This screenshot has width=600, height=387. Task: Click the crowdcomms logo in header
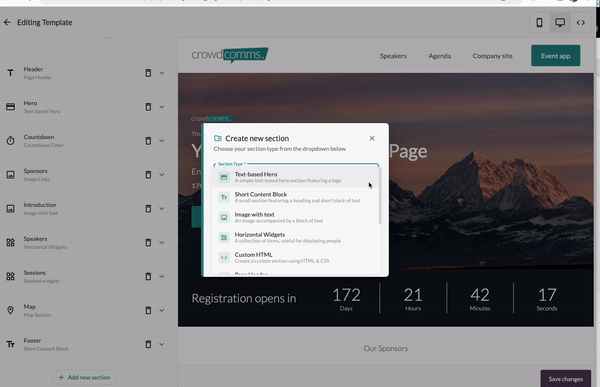click(x=230, y=55)
